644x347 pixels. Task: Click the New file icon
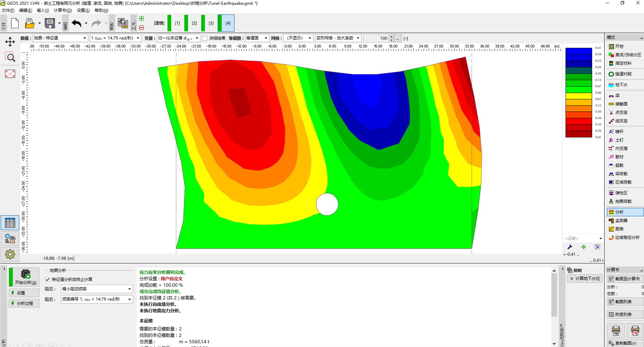[x=15, y=23]
